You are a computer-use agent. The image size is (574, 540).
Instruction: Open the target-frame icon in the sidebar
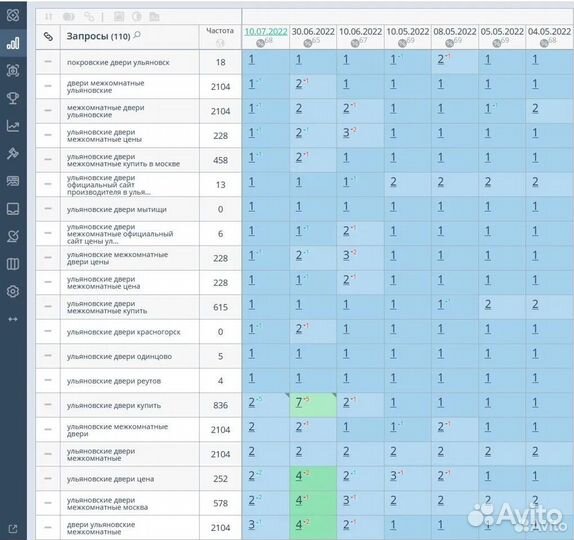coord(13,70)
